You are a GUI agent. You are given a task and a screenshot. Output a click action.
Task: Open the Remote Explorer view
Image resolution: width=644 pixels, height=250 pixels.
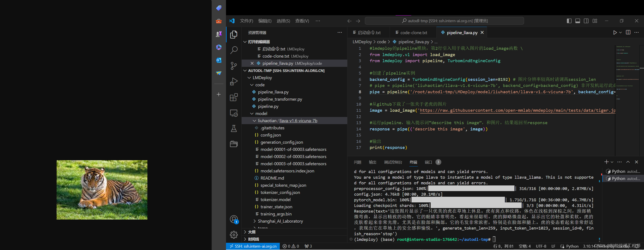coord(234,113)
